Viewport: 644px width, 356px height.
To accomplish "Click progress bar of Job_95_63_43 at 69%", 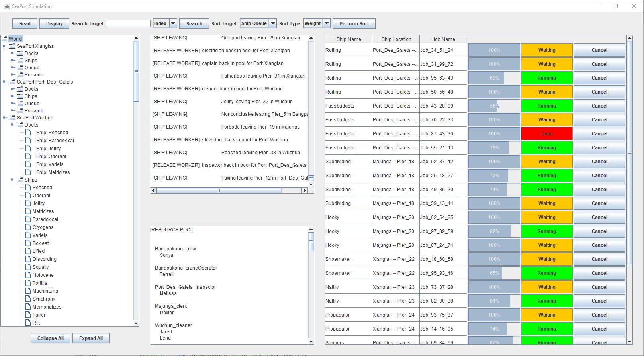I will point(494,78).
